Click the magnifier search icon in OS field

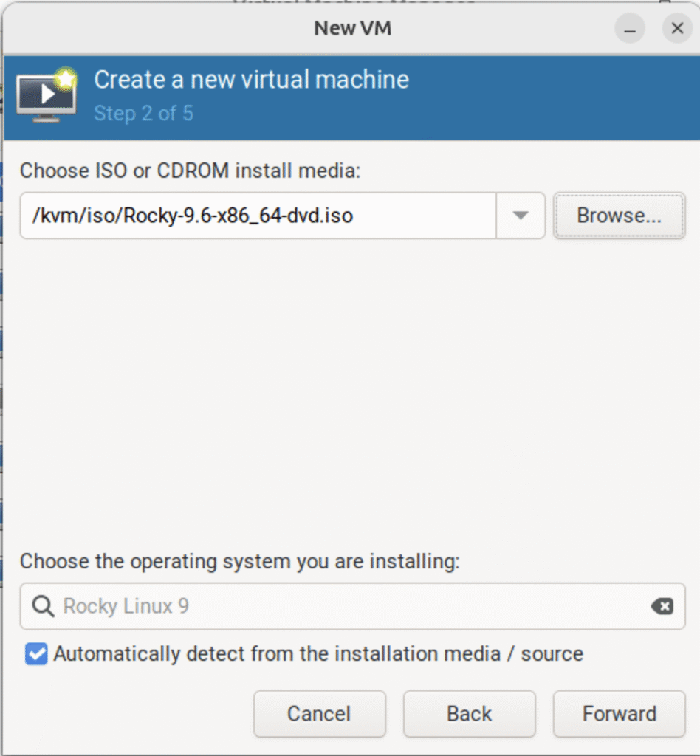pyautogui.click(x=43, y=606)
